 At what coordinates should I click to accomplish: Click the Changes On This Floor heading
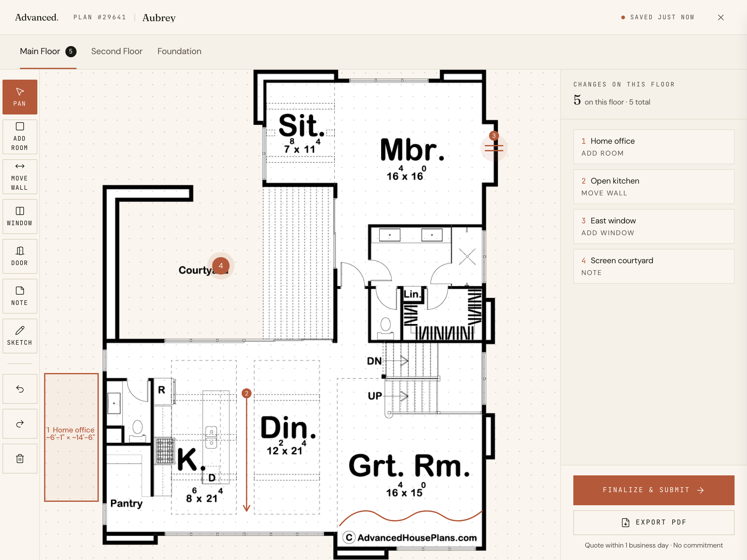pyautogui.click(x=624, y=84)
